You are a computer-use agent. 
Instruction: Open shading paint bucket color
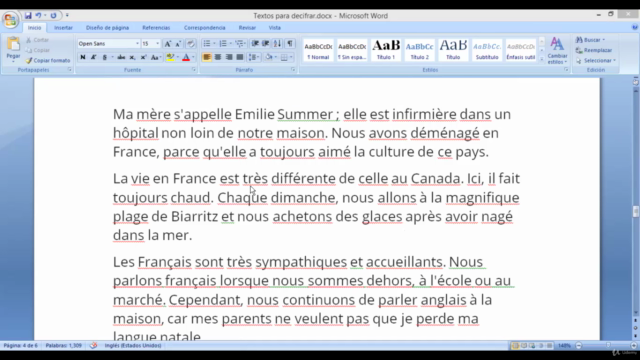pos(269,57)
